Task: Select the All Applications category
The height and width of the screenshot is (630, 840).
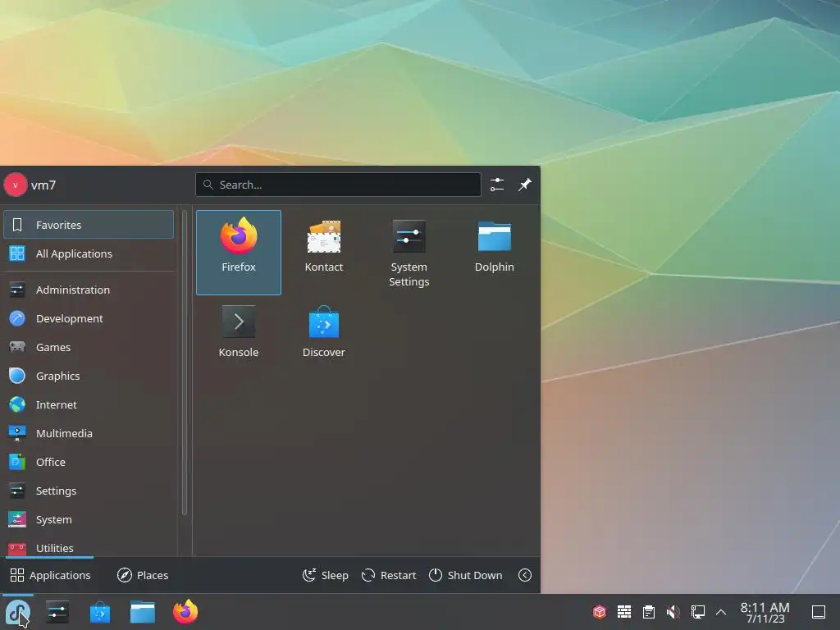Action: pyautogui.click(x=89, y=253)
